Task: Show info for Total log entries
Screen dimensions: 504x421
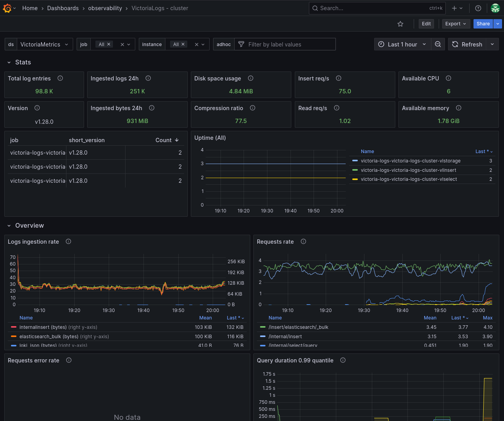Action: (60, 78)
